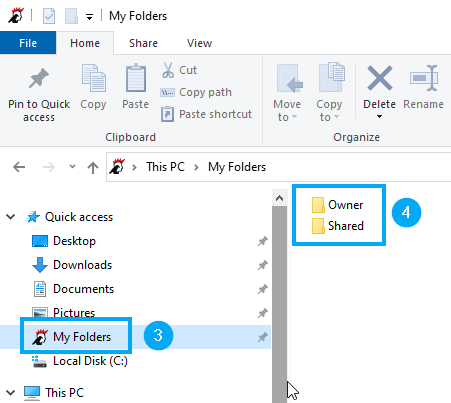451x403 pixels.
Task: Click the navigation pane scroll-up arrow
Action: tap(279, 198)
